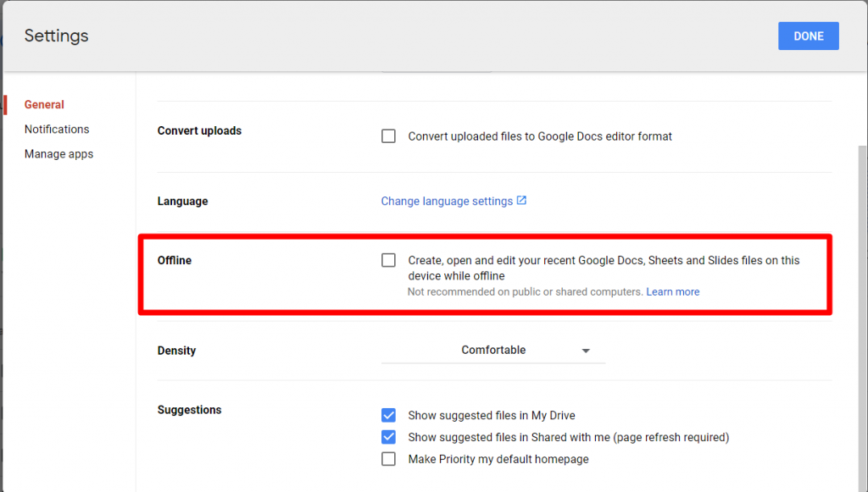Select the General settings section
Viewport: 868px width, 492px height.
[43, 104]
